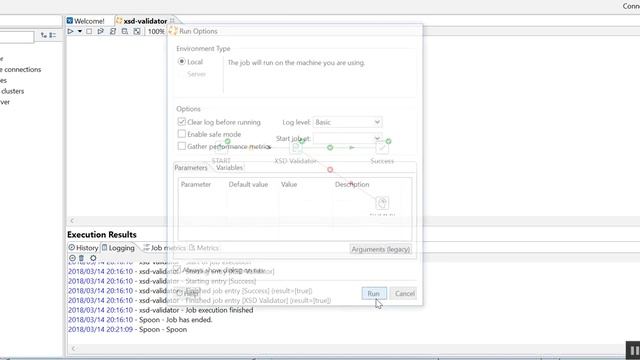Toggle Clear log before running checkbox
Screen dimensions: 640x360
(x=182, y=122)
